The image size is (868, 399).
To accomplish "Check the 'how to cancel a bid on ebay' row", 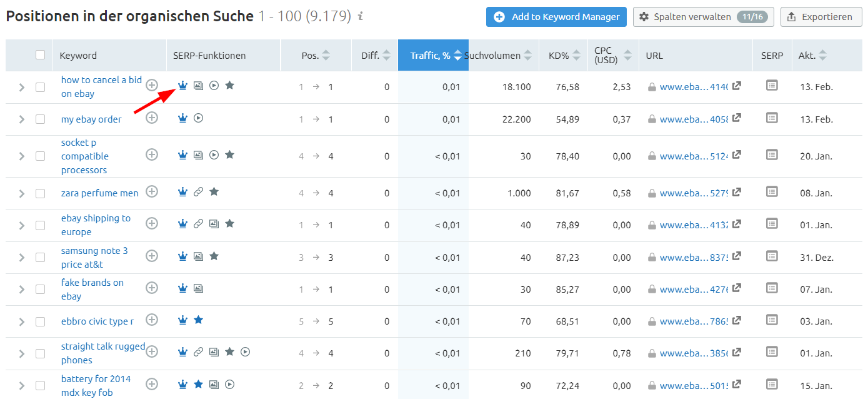I will click(41, 87).
